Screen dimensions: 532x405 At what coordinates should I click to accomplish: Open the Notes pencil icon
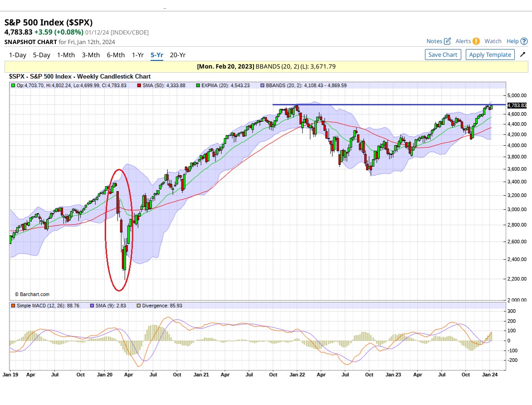click(448, 41)
